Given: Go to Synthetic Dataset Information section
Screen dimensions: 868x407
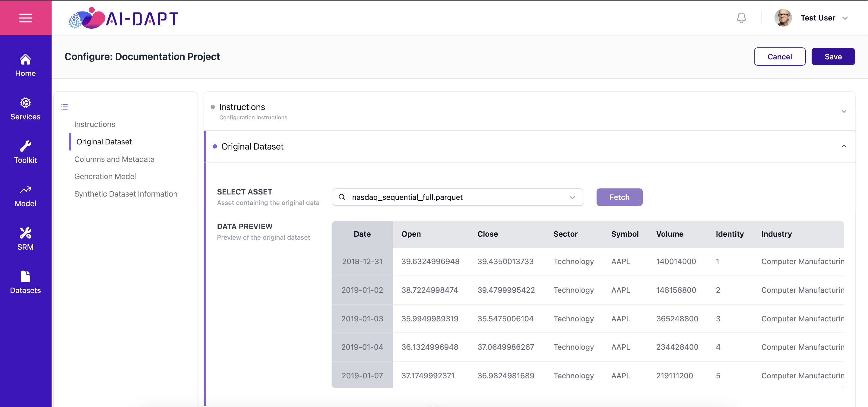Looking at the screenshot, I should pos(126,194).
